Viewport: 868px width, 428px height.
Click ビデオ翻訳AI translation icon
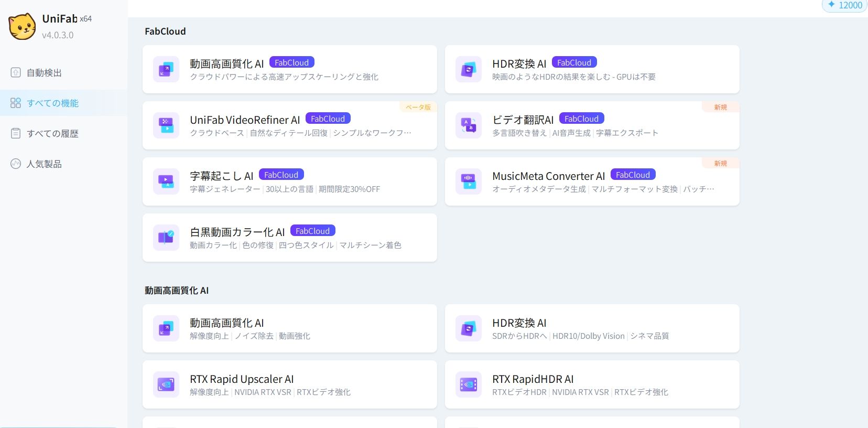(x=469, y=125)
